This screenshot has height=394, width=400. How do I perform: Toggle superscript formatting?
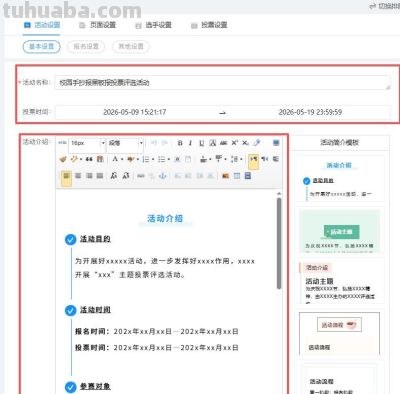pos(234,143)
